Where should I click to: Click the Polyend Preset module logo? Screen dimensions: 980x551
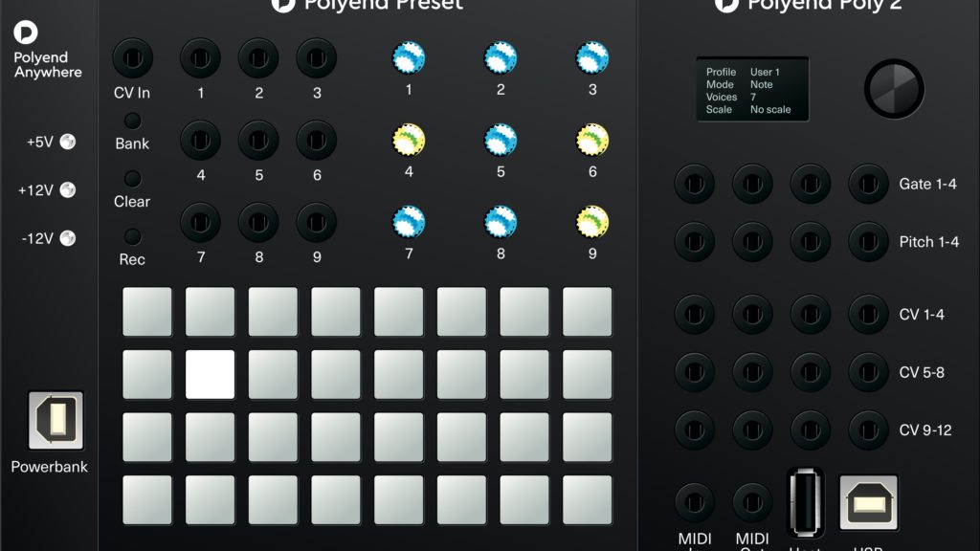click(282, 5)
